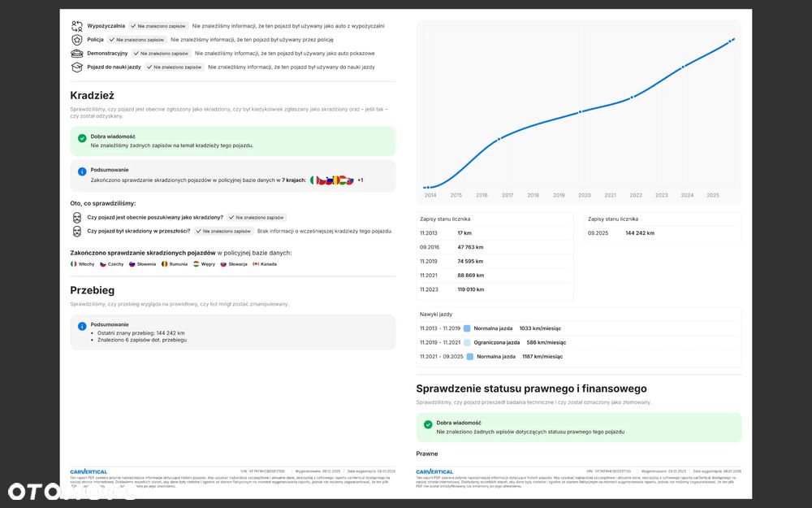Click the Policja shield icon
The height and width of the screenshot is (508, 812).
(x=77, y=39)
